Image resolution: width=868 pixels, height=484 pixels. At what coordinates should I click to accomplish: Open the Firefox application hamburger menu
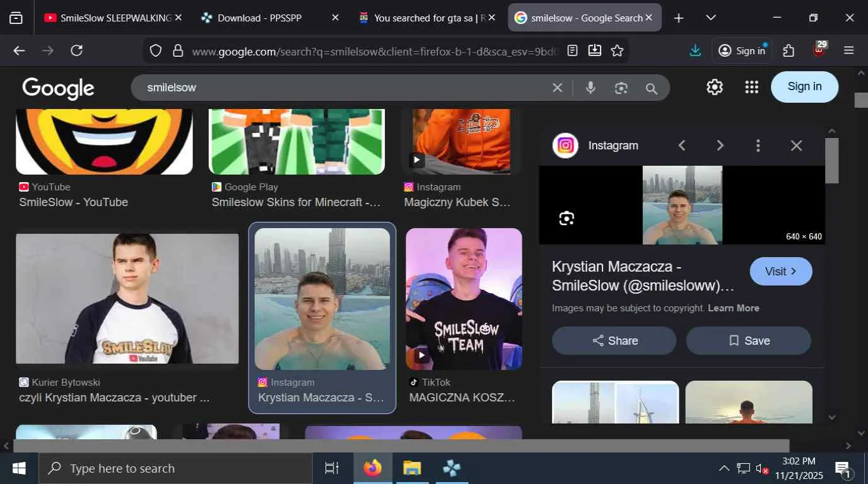pos(849,50)
